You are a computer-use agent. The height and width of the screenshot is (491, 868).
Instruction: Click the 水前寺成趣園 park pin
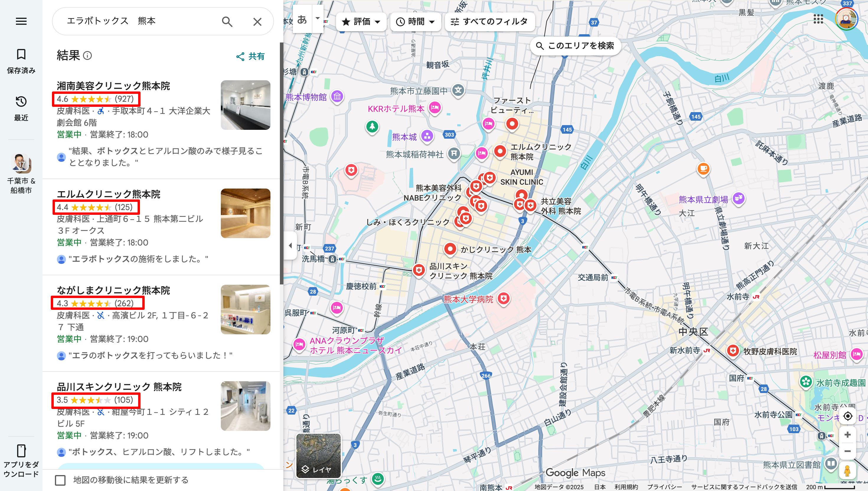806,382
